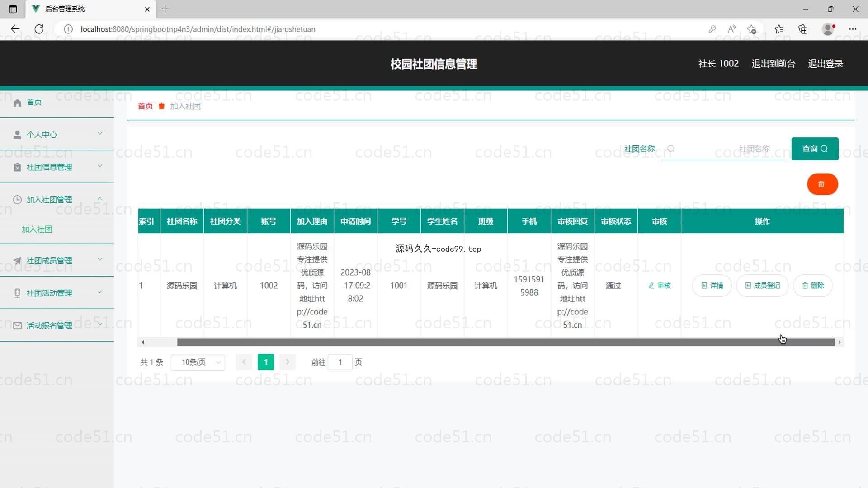Expand the 活动报名管理 menu chevron
868x488 pixels.
(100, 324)
